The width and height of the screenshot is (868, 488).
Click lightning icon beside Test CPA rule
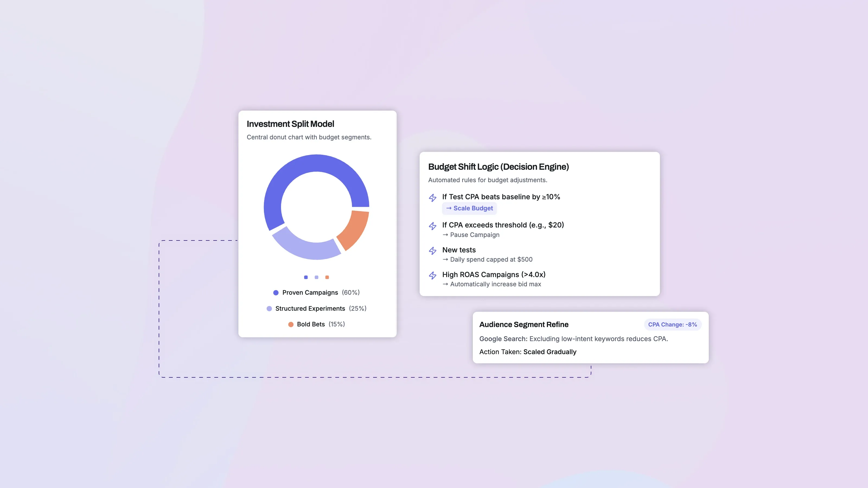pos(432,198)
